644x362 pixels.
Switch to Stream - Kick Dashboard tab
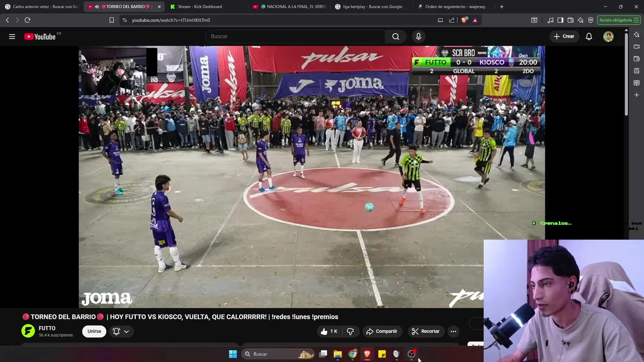[206, 7]
